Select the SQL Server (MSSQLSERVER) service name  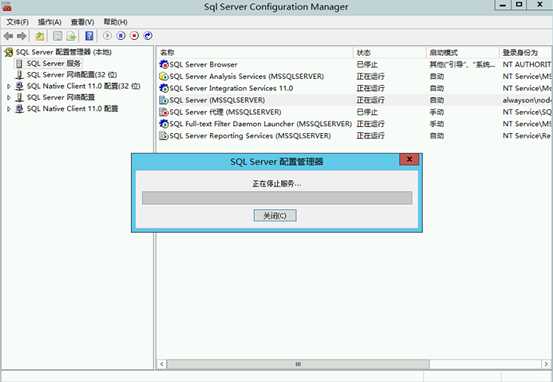click(x=217, y=100)
